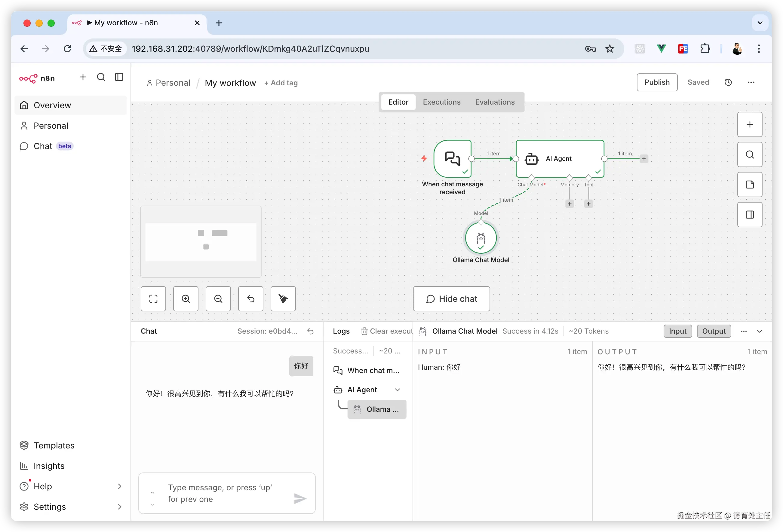The width and height of the screenshot is (783, 532).
Task: Collapse the AI Agent log entry
Action: [x=398, y=390]
